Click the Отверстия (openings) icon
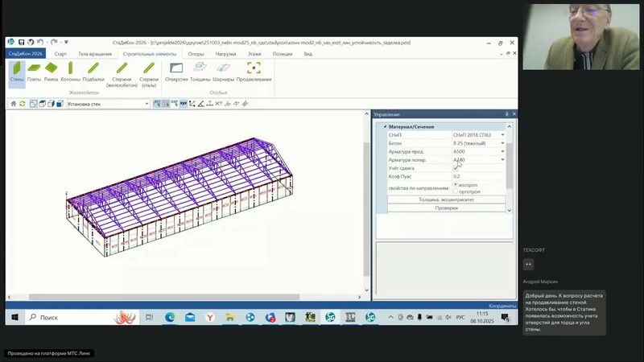Screen dimensions: 644x362 click(x=176, y=72)
